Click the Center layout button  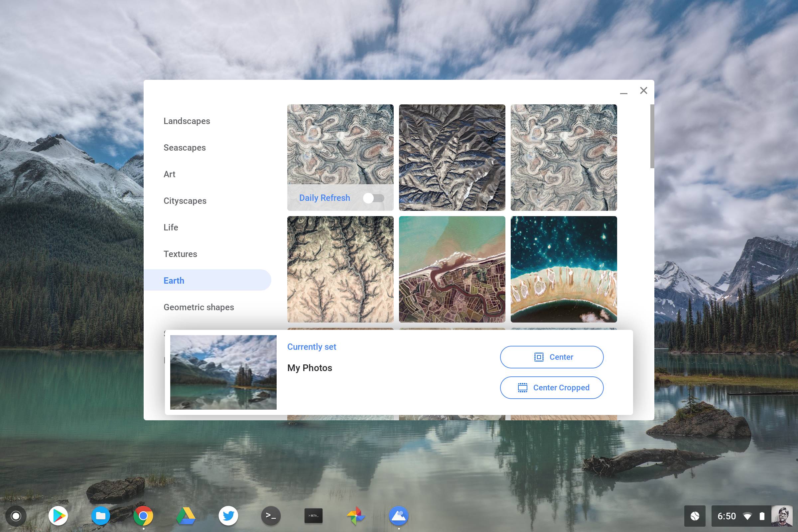tap(552, 357)
